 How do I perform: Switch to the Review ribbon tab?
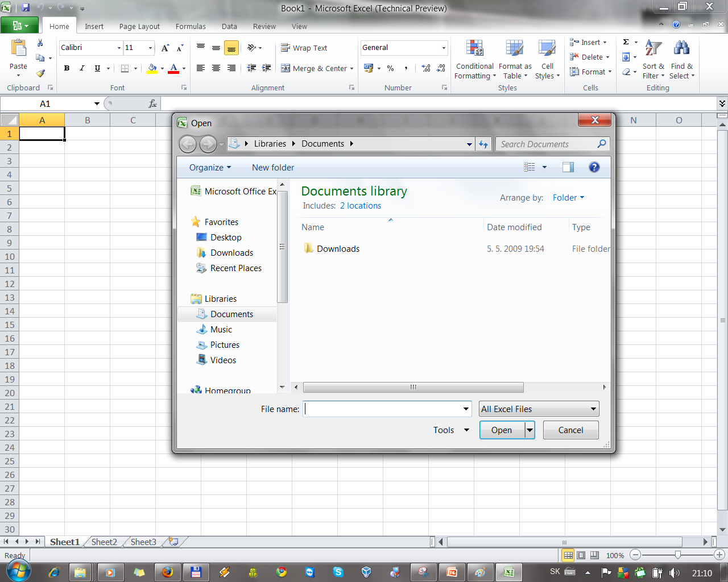point(264,26)
